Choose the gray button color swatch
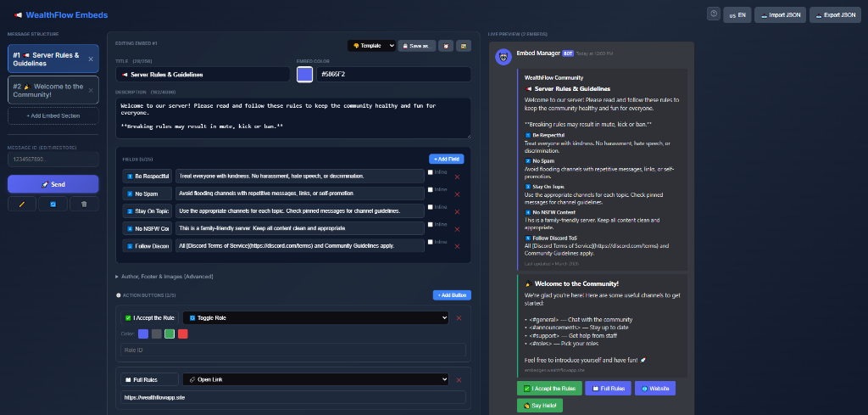This screenshot has height=415, width=868. pyautogui.click(x=157, y=334)
